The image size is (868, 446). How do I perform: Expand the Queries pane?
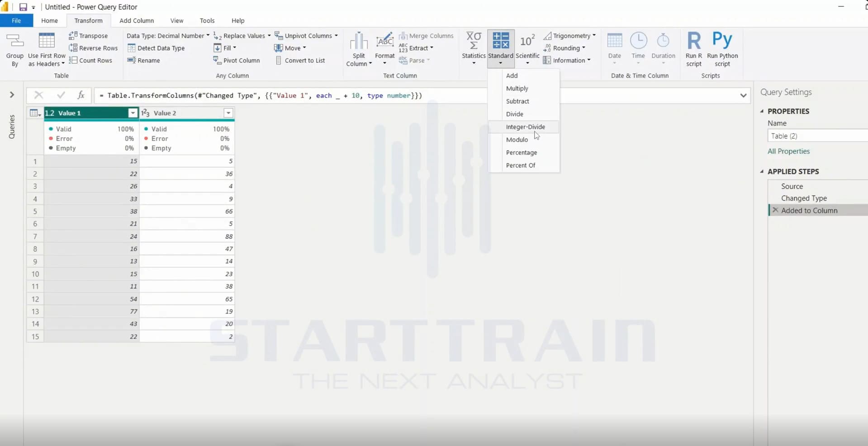pyautogui.click(x=12, y=95)
